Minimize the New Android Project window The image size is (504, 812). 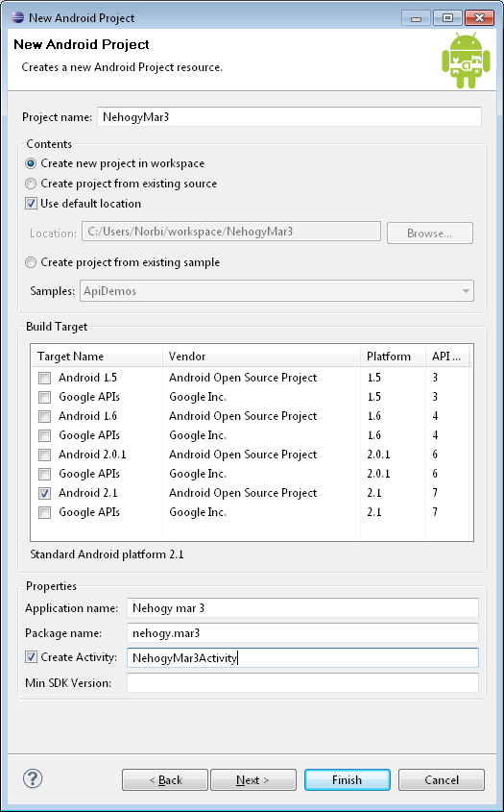point(416,18)
